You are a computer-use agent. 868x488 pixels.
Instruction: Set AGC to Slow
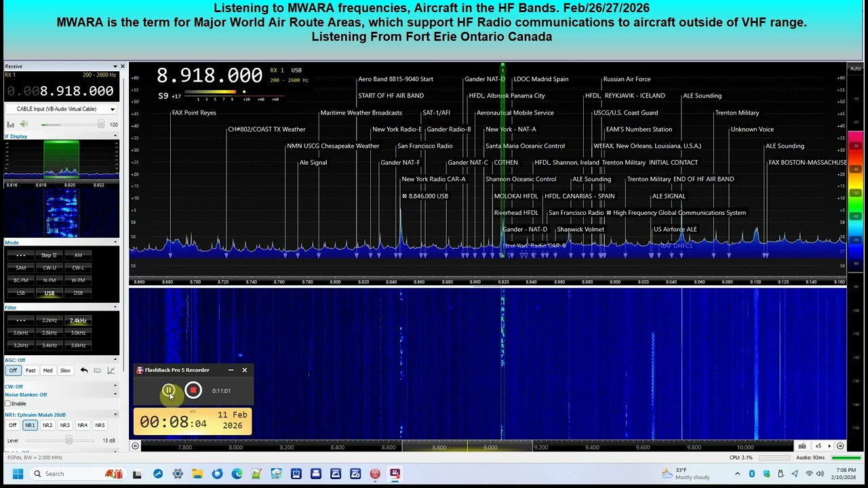(65, 371)
